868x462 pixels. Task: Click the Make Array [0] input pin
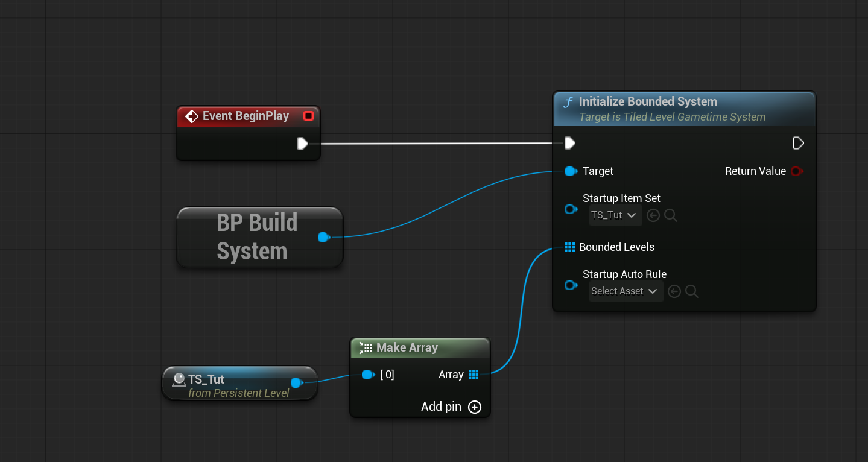pos(367,375)
